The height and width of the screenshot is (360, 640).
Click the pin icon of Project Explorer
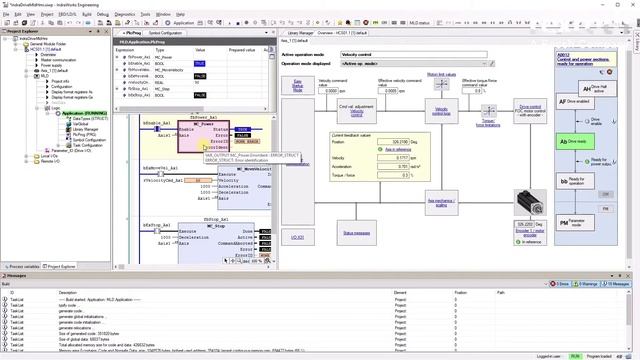98,31
